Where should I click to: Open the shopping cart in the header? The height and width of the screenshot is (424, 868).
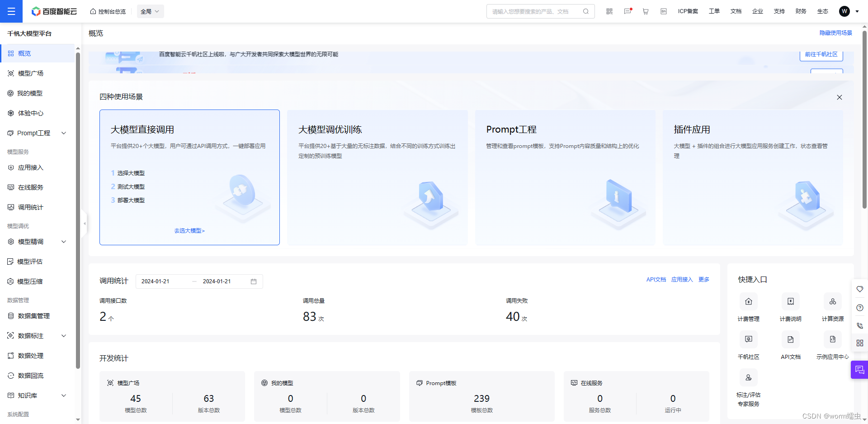click(646, 11)
